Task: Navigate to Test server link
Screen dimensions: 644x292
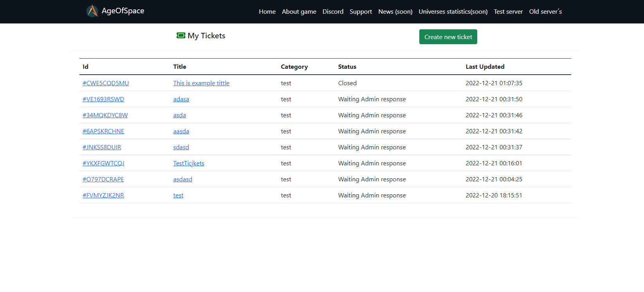Action: click(508, 12)
